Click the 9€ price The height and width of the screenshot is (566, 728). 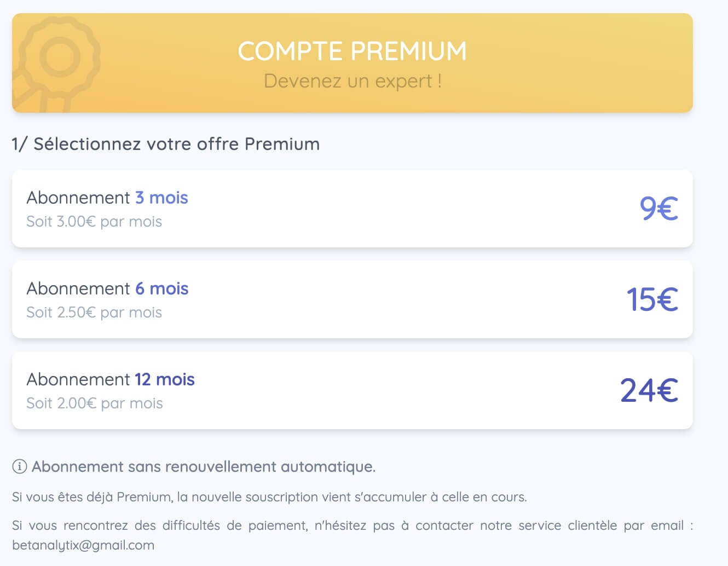pos(659,209)
